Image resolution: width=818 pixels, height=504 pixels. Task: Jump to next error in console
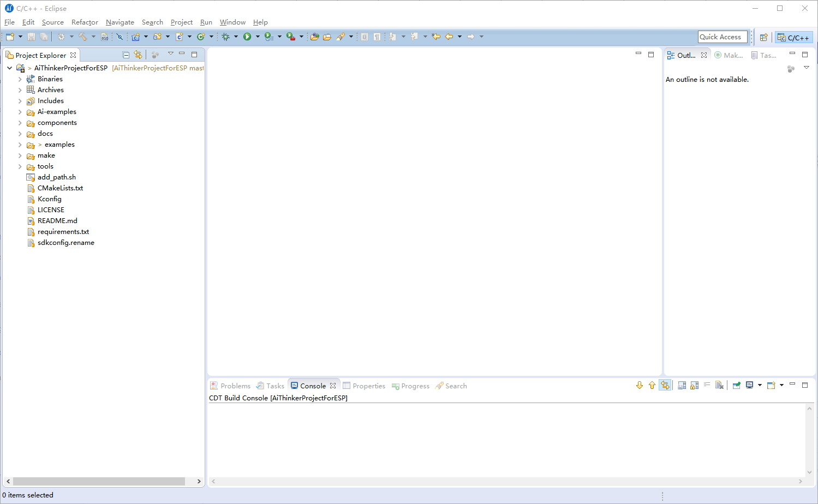click(x=640, y=385)
